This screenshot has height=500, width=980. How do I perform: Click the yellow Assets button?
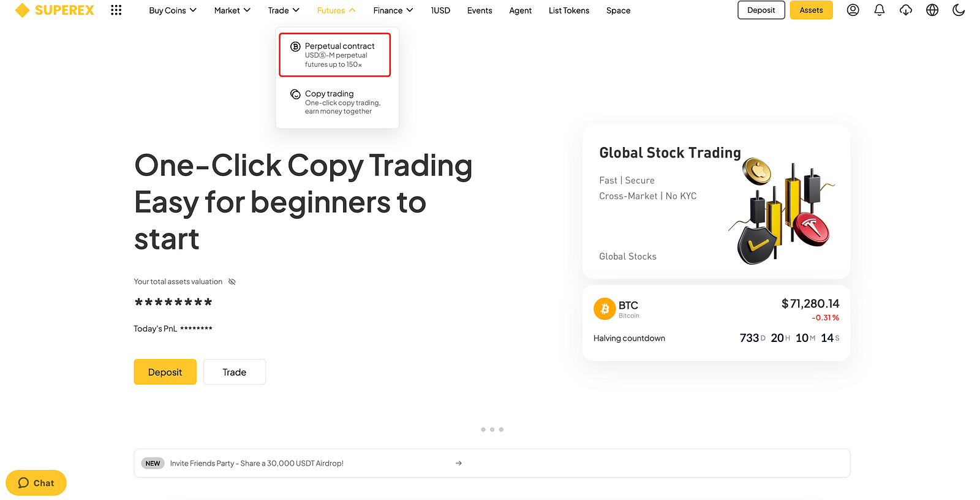812,10
